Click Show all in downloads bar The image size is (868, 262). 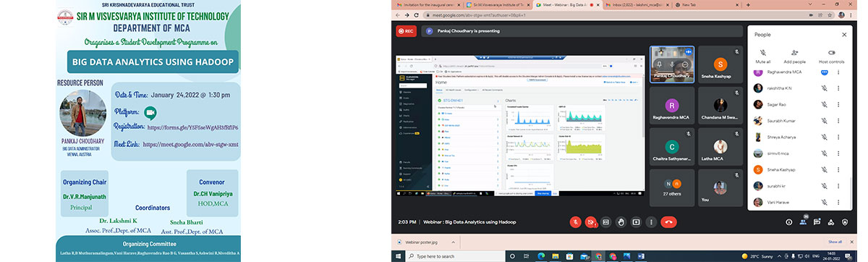pyautogui.click(x=835, y=242)
